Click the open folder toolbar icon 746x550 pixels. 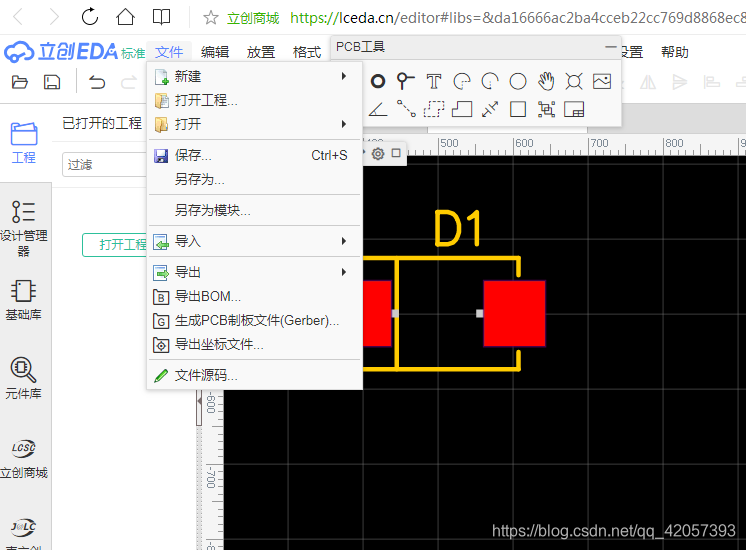tap(20, 82)
